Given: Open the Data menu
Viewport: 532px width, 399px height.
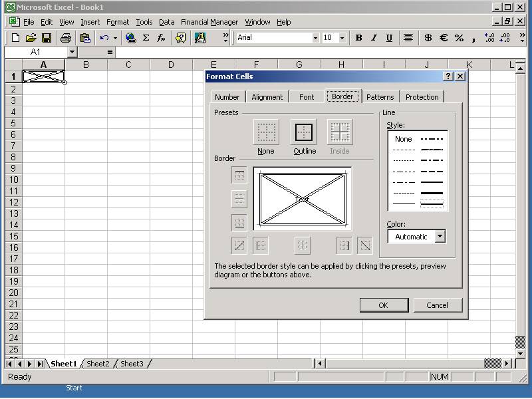Looking at the screenshot, I should coord(167,22).
